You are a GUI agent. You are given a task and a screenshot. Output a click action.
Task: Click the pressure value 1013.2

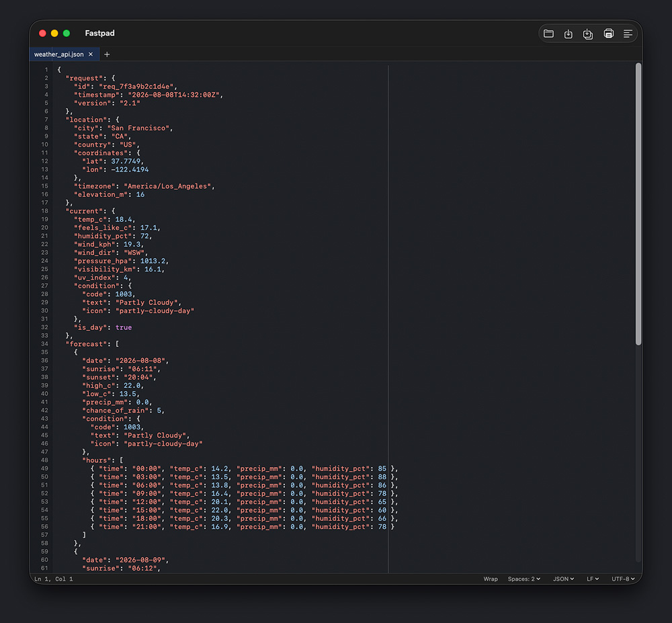click(153, 261)
